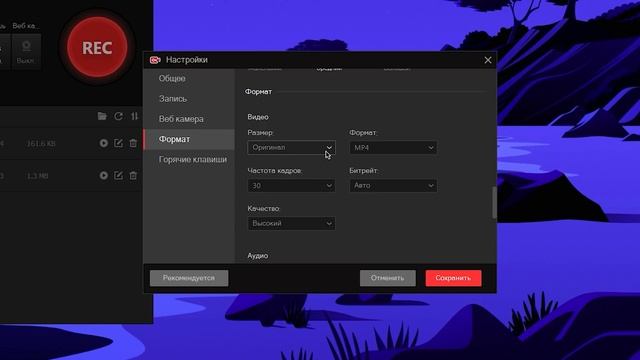Open the Качество dropdown set to Высокий
The image size is (640, 360).
(x=291, y=223)
